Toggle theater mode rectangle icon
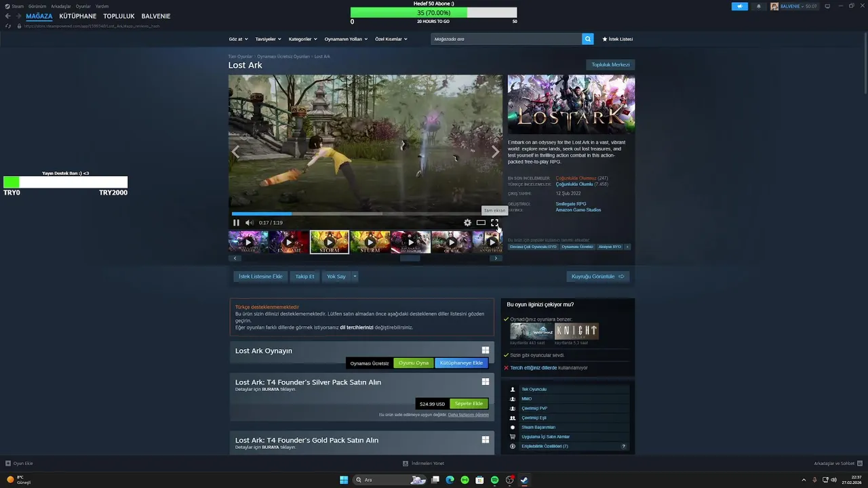Image resolution: width=868 pixels, height=488 pixels. [x=481, y=222]
